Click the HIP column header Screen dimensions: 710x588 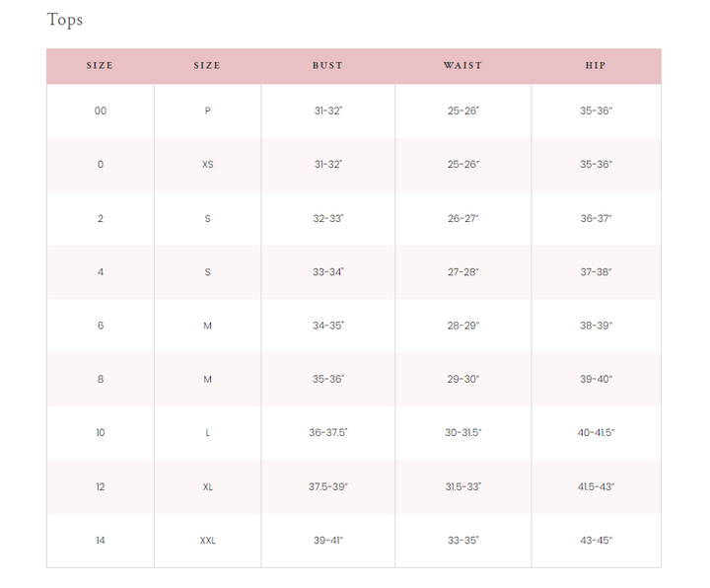coord(596,66)
